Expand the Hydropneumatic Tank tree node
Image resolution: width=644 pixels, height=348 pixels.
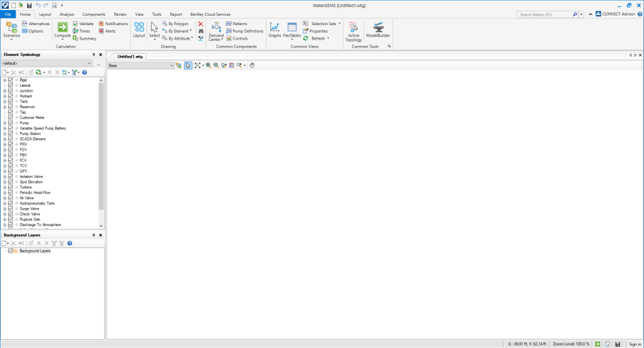click(5, 203)
